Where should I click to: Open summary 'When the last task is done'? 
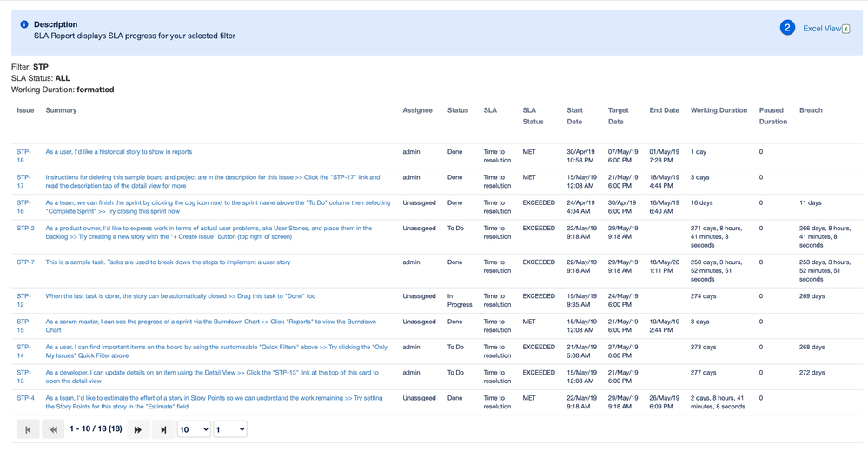click(x=181, y=296)
